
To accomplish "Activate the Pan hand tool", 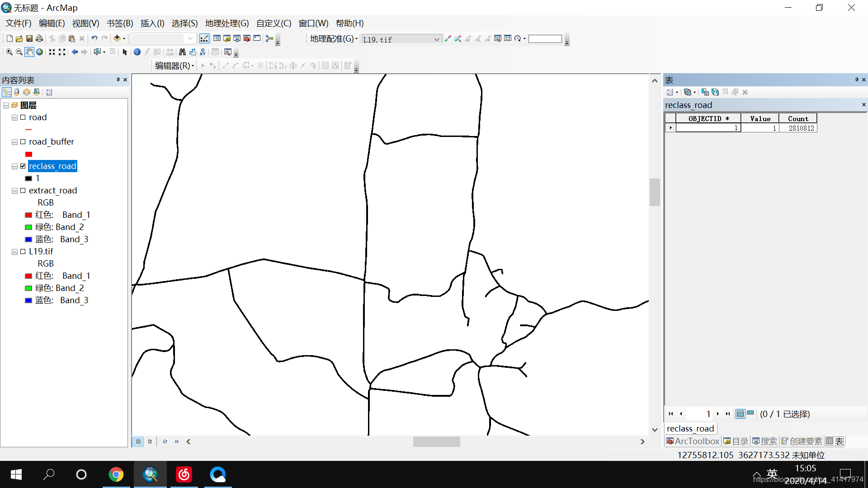I will click(x=29, y=52).
